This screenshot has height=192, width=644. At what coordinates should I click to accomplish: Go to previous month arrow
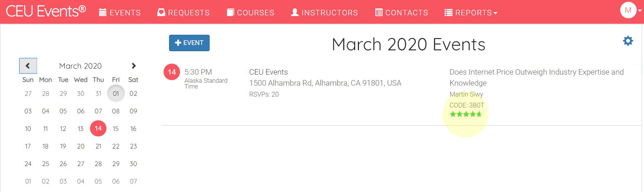click(x=28, y=66)
